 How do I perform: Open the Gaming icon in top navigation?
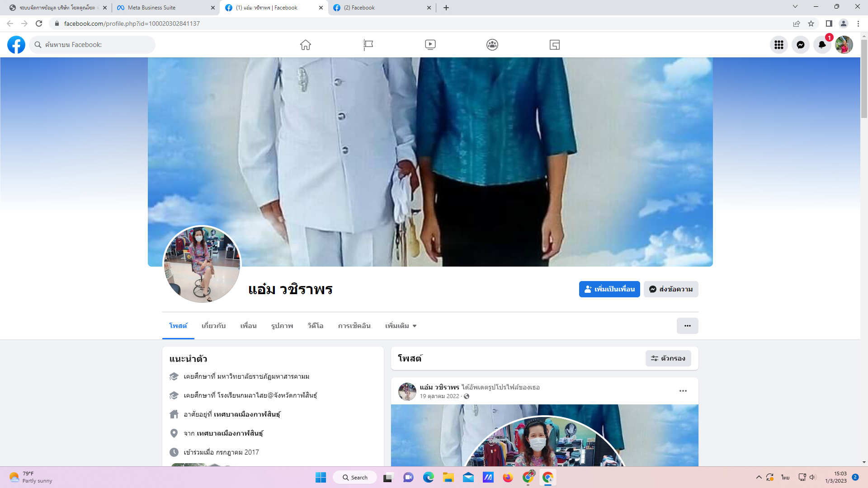(x=555, y=45)
